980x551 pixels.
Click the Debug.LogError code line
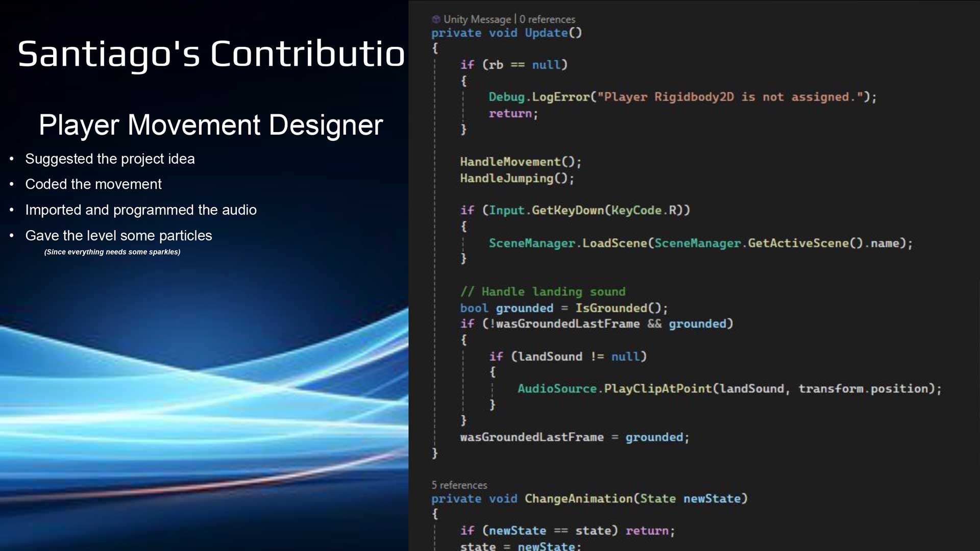pos(682,97)
